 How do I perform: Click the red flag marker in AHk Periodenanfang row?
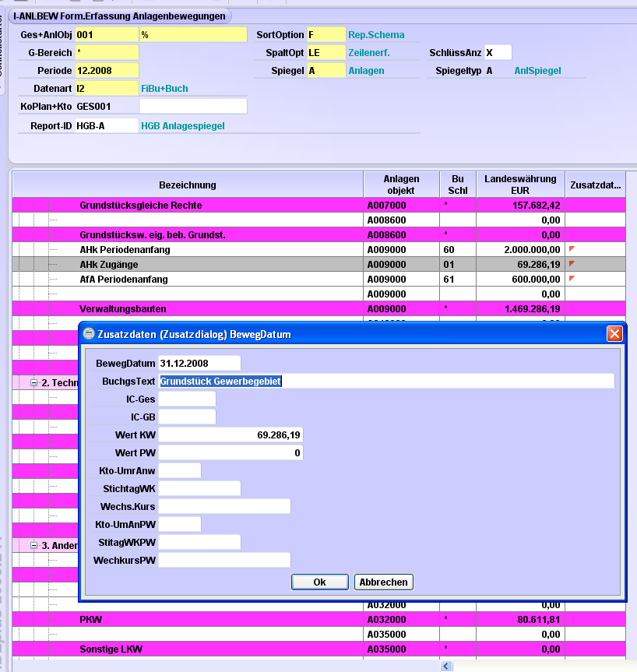pyautogui.click(x=572, y=248)
